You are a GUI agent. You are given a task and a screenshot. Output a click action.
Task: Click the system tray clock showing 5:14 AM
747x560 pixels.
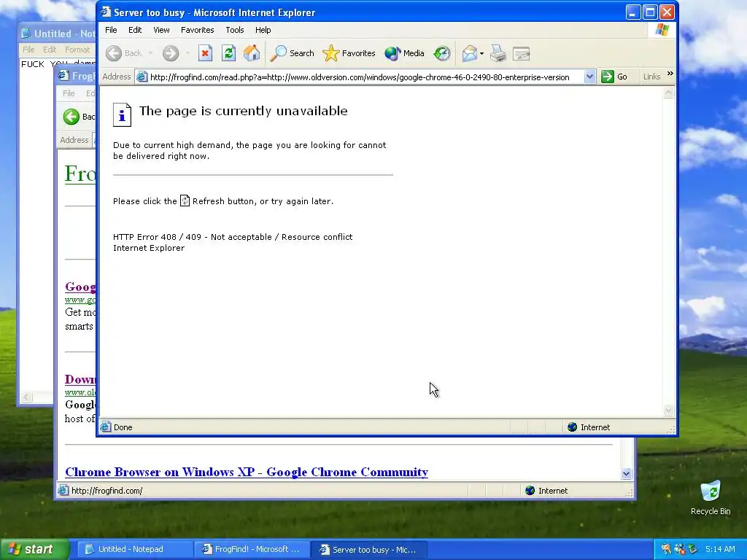(720, 549)
